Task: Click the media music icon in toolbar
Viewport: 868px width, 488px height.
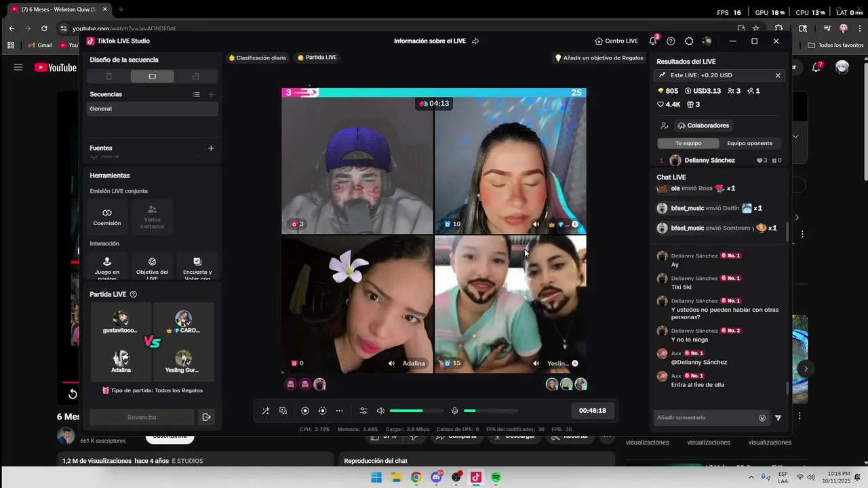Action: tap(283, 411)
